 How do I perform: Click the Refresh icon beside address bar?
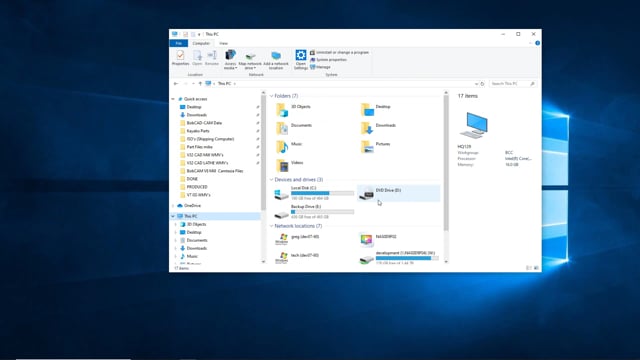pyautogui.click(x=482, y=84)
